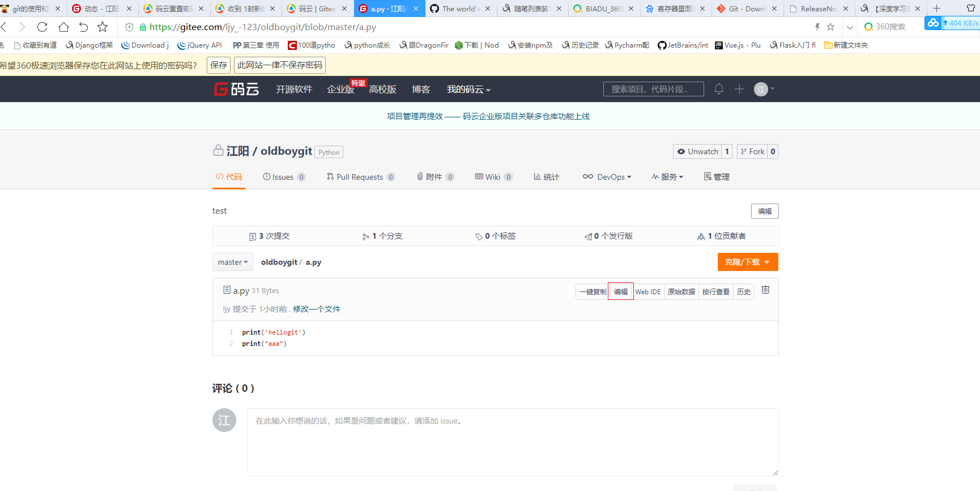Bookmark page with toolbar star icon

pyautogui.click(x=103, y=27)
